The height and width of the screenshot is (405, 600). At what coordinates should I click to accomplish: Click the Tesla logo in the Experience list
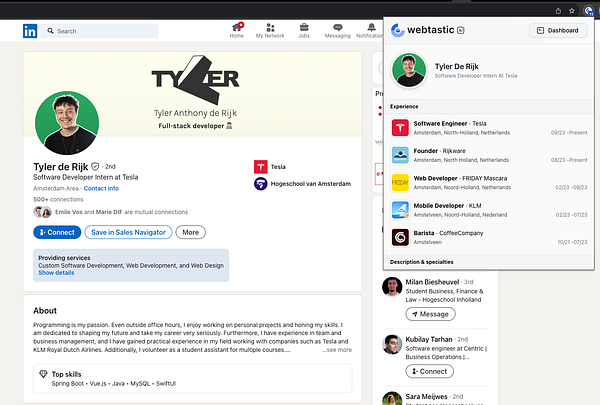click(x=400, y=128)
